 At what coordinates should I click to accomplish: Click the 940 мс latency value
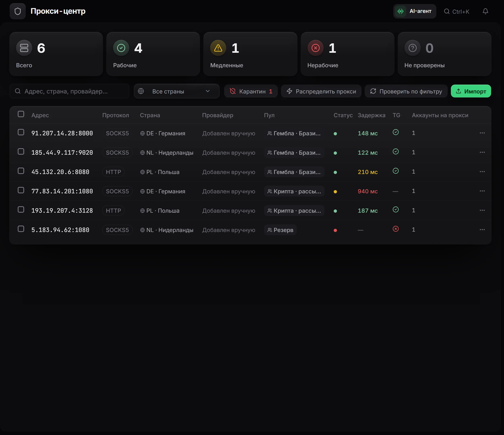tap(368, 191)
